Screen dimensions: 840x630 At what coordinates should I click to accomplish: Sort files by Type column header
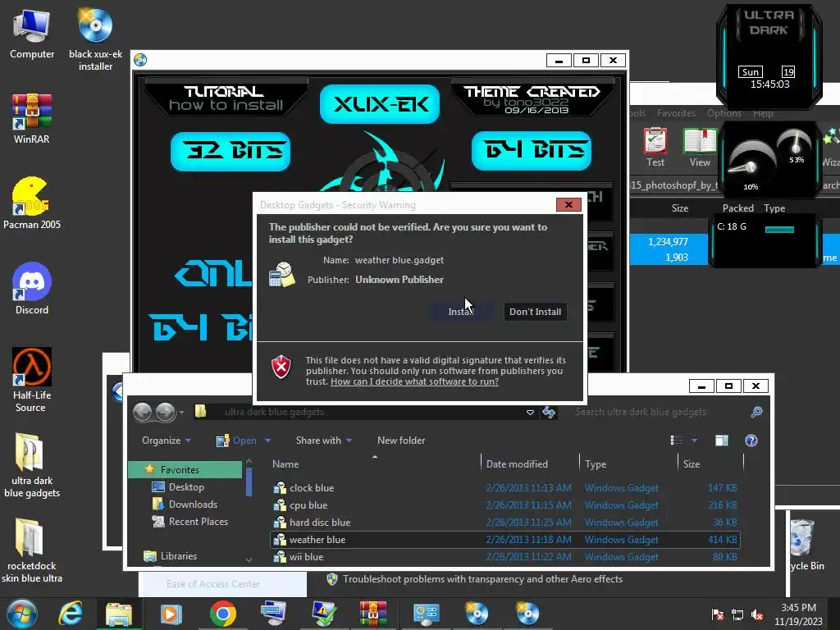(x=628, y=464)
